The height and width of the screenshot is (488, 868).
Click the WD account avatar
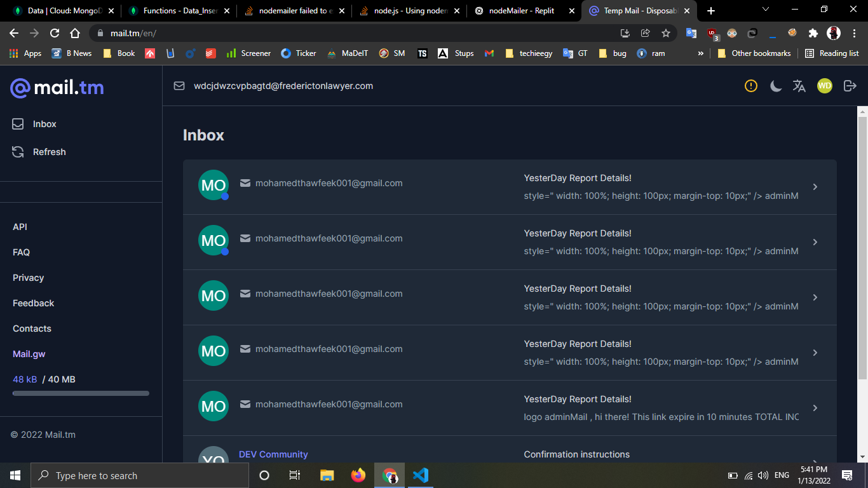(x=825, y=86)
